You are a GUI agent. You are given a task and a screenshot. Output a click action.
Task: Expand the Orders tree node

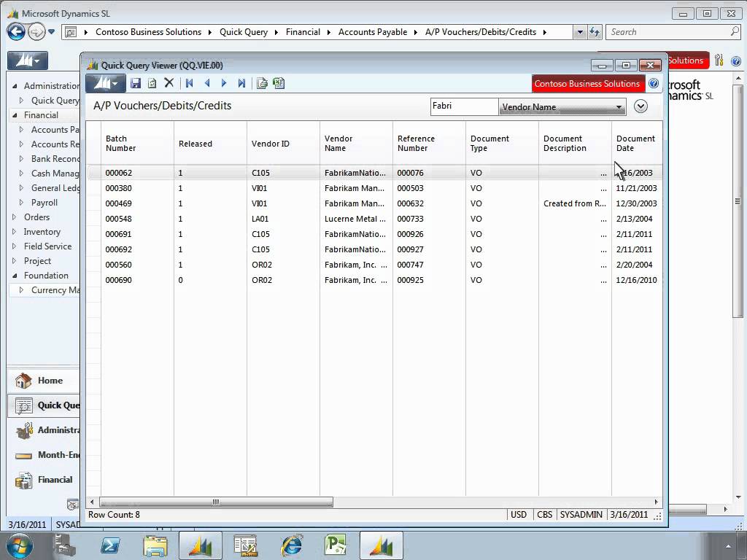(15, 217)
